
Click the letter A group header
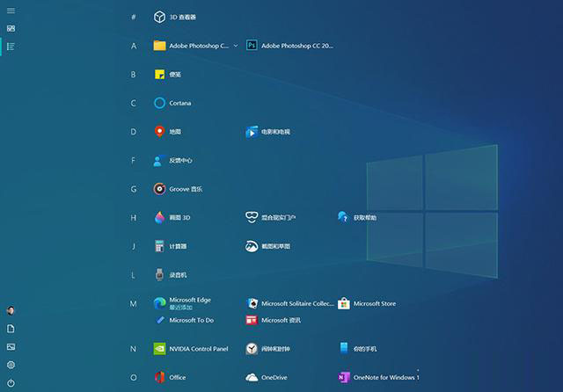(133, 46)
